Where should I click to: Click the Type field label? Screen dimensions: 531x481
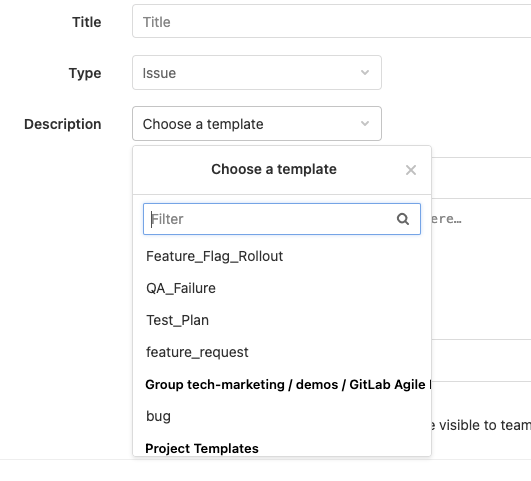85,73
